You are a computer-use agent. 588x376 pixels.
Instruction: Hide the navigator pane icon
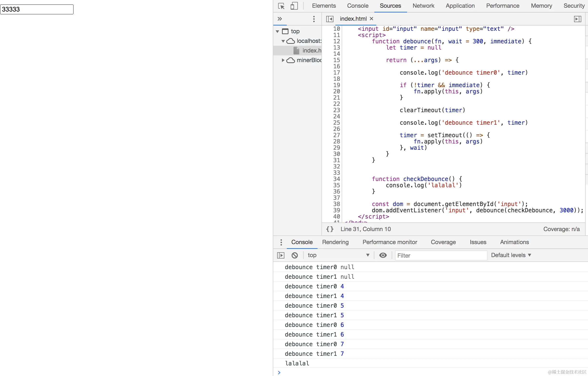click(330, 19)
